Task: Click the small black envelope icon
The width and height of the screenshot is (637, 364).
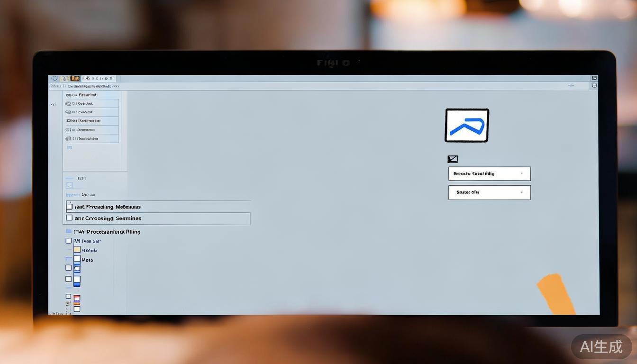Action: click(453, 159)
